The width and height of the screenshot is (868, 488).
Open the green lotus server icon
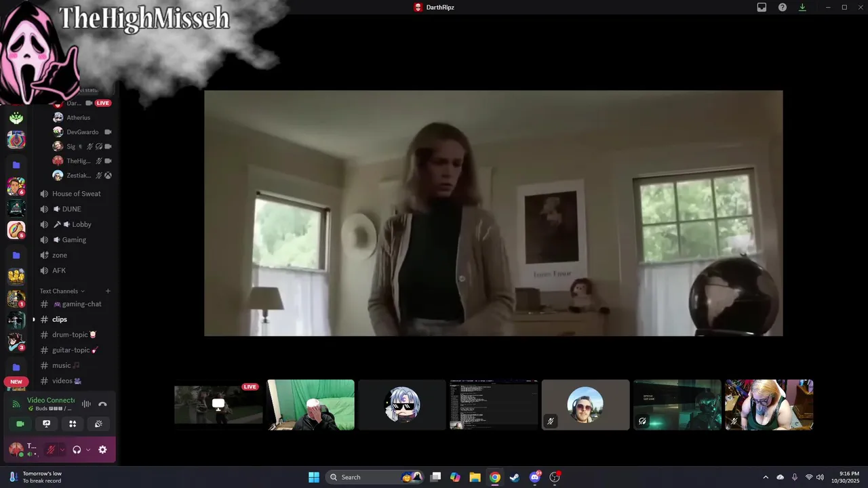tap(16, 118)
